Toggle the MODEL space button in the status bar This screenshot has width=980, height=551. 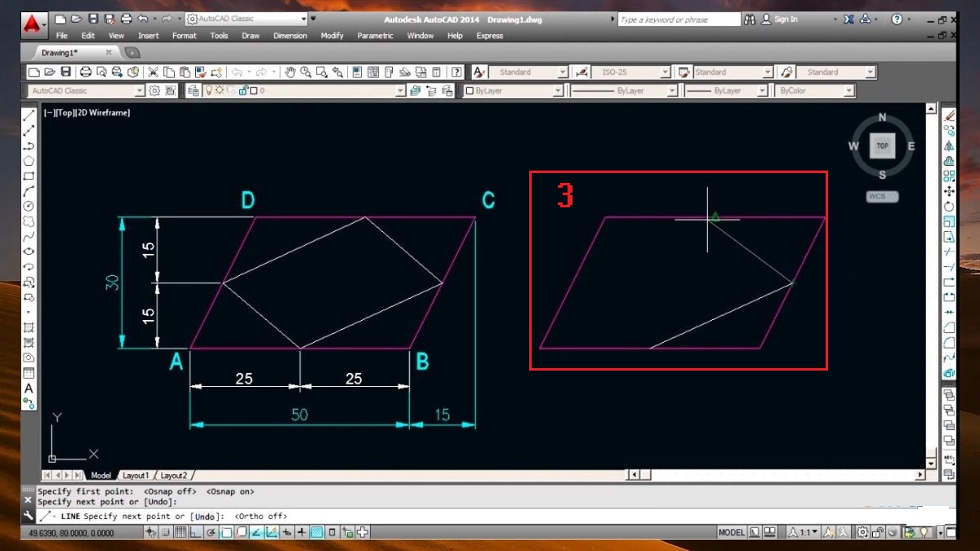pos(731,532)
